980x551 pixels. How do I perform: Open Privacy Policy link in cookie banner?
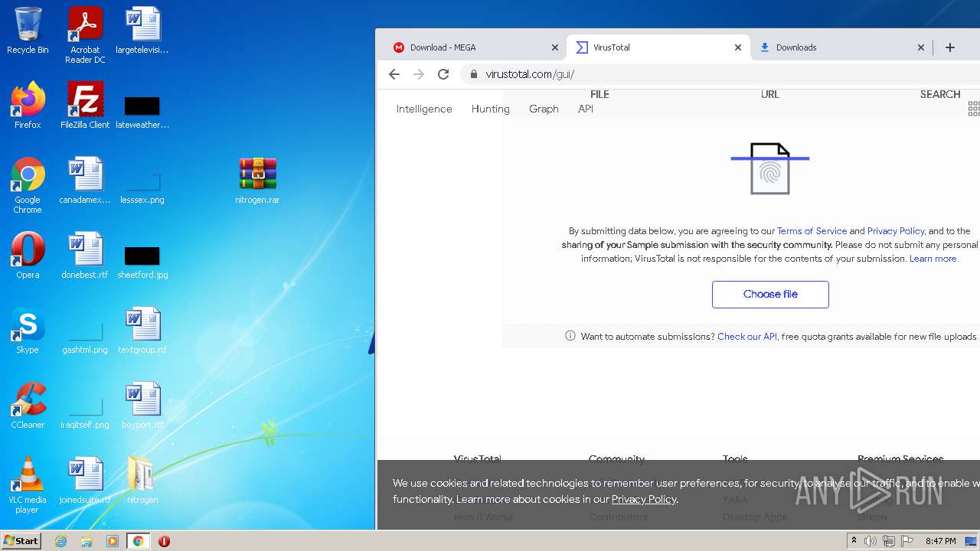coord(644,499)
